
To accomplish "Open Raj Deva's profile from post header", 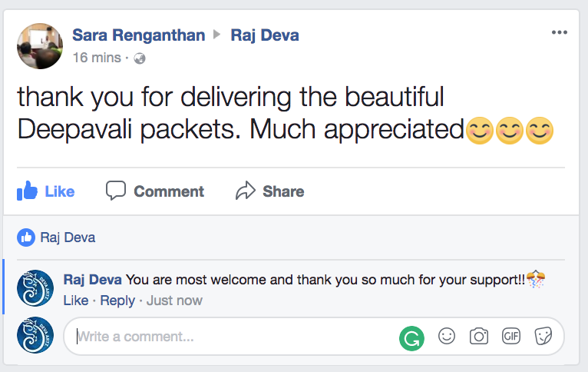I will (x=263, y=35).
